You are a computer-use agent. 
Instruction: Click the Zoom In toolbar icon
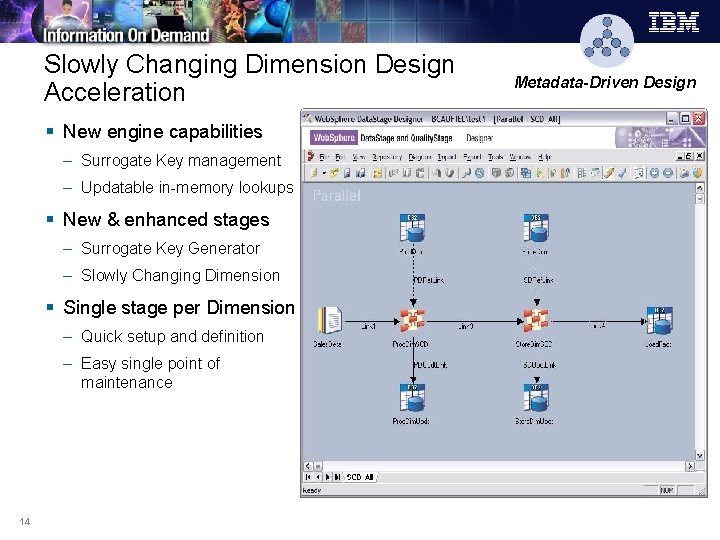[654, 173]
